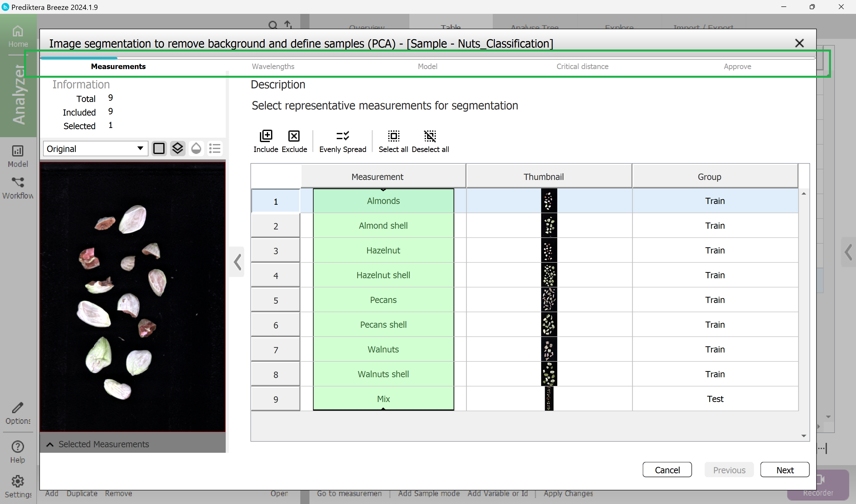Click the table scroll down arrow

[804, 435]
